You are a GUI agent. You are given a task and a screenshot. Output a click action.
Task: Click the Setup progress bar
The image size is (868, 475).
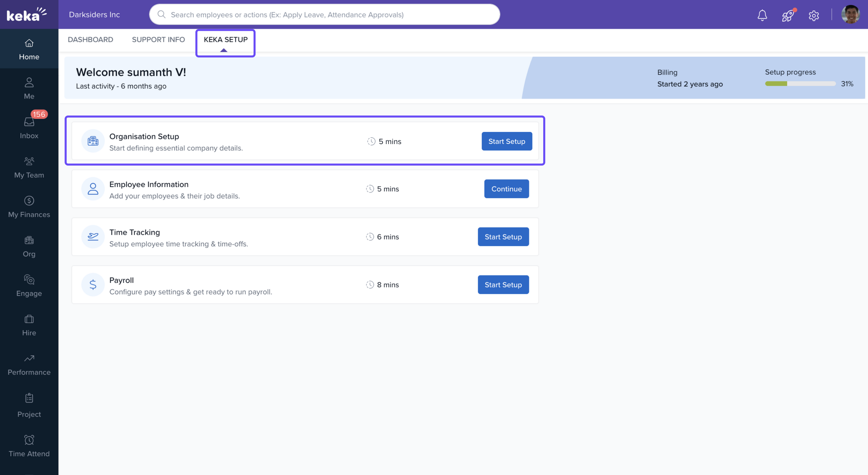click(800, 84)
